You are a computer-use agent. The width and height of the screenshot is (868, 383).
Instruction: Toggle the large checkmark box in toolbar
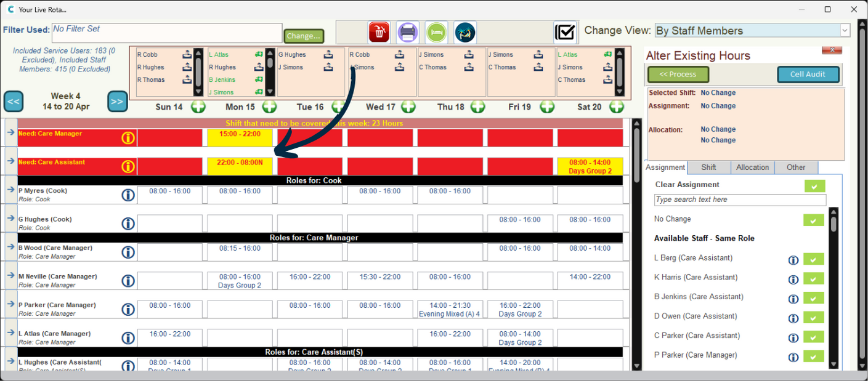pos(565,32)
